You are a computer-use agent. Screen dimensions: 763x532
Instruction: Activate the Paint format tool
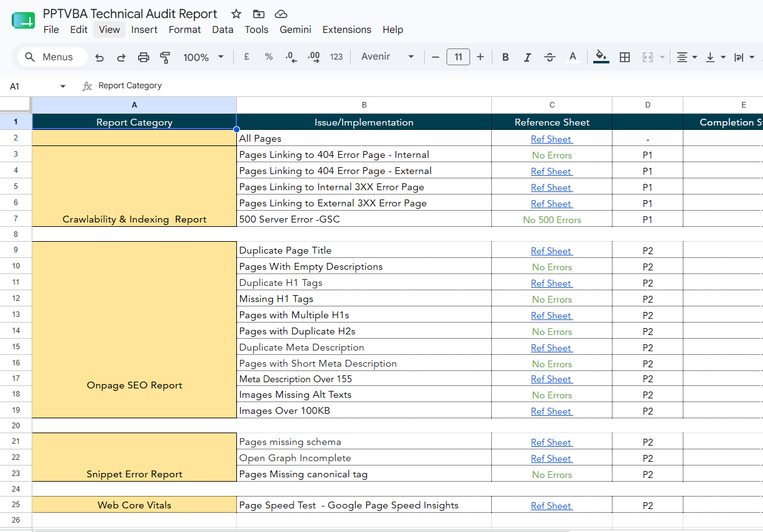point(165,57)
